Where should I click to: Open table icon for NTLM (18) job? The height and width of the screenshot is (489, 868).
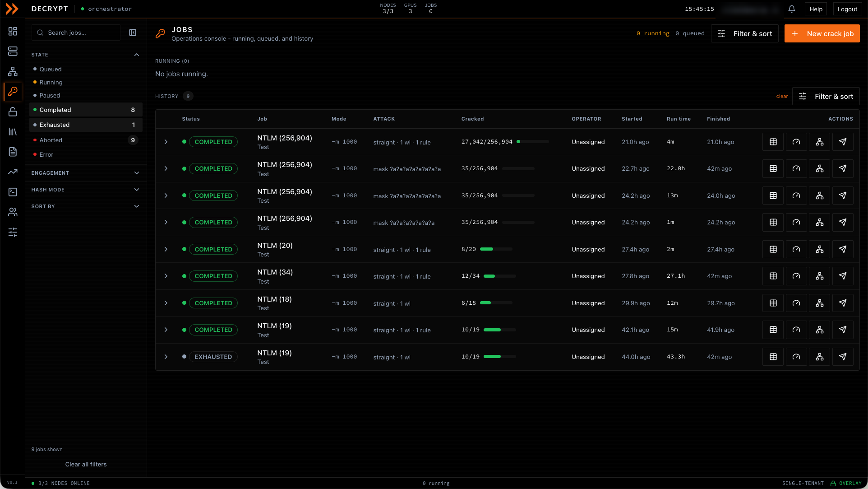pyautogui.click(x=773, y=303)
